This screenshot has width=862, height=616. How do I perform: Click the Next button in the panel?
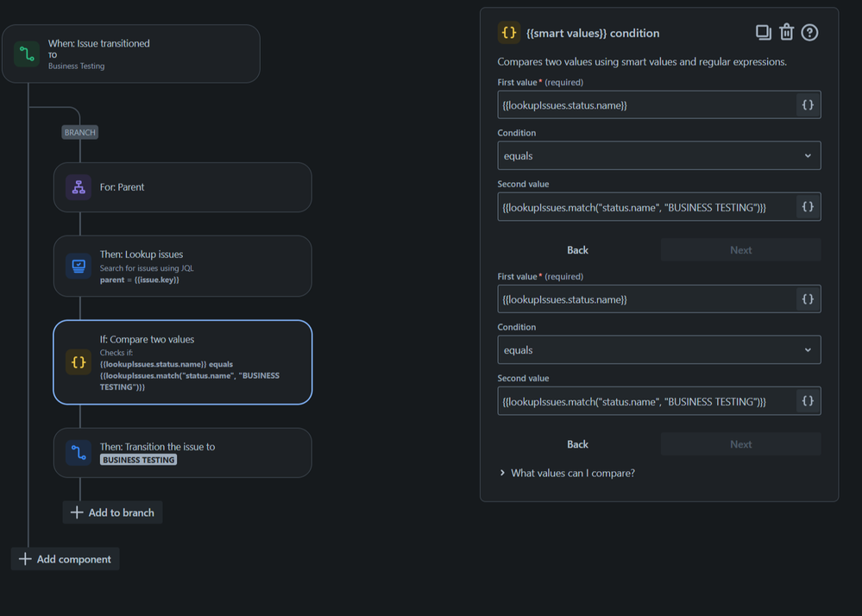[740, 443]
